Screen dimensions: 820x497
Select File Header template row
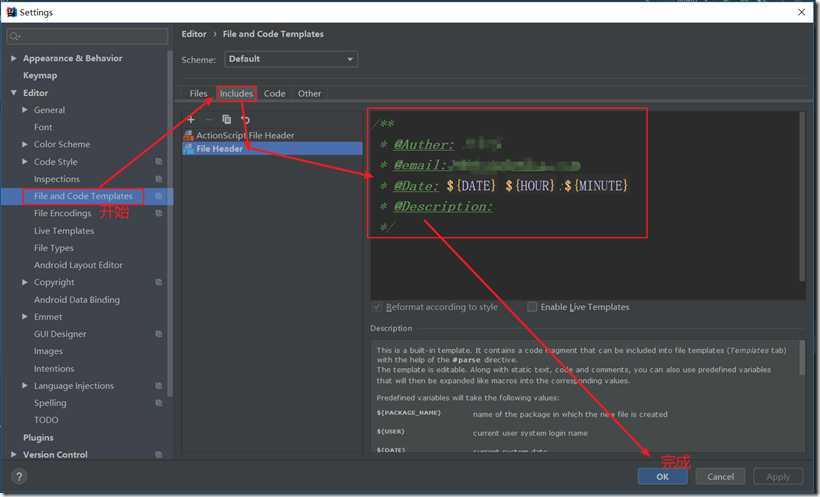272,149
